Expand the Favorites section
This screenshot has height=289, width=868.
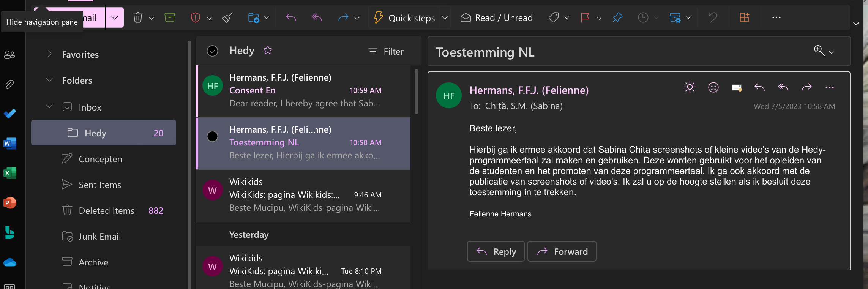49,54
